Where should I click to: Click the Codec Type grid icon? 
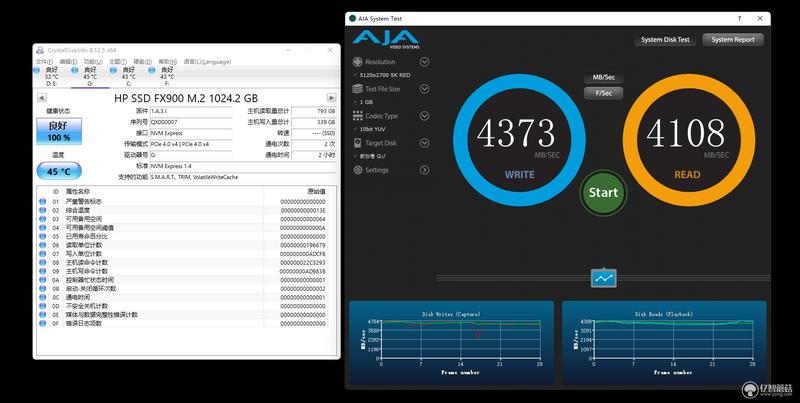tap(358, 116)
